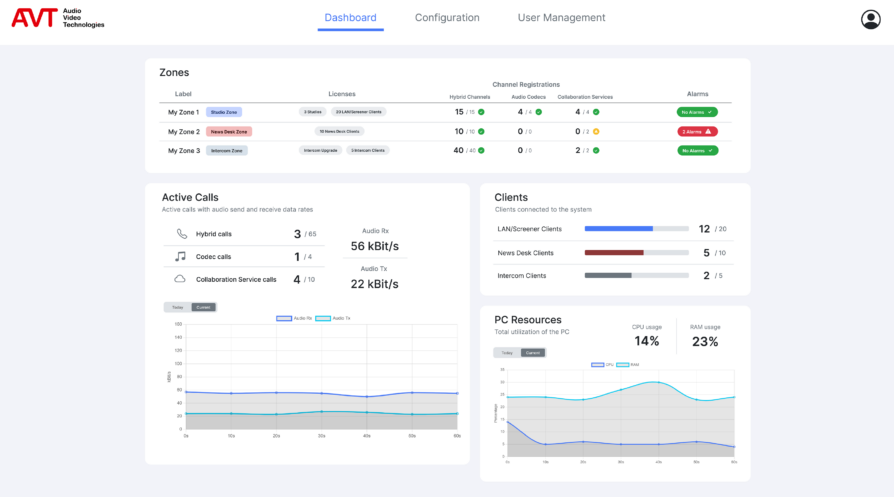Click the 56 kBit/s Audio Rx value
Image resolution: width=894 pixels, height=497 pixels.
(375, 246)
